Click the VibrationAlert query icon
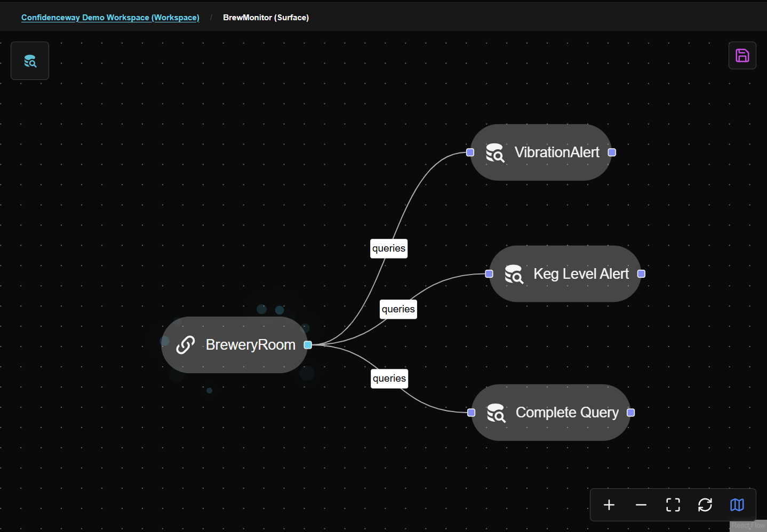Image resolution: width=767 pixels, height=532 pixels. click(495, 152)
